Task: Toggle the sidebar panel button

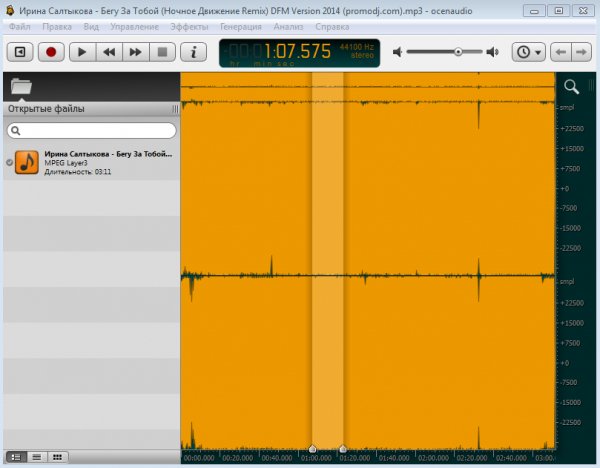Action: [20, 52]
